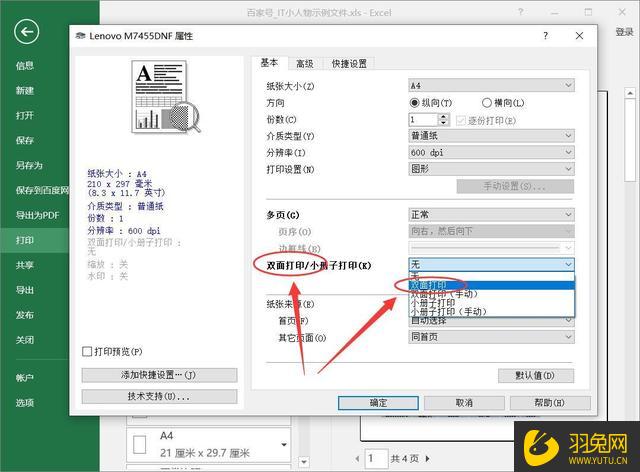This screenshot has height=472, width=640.
Task: Decrease the copies count with down arrow
Action: (x=444, y=123)
